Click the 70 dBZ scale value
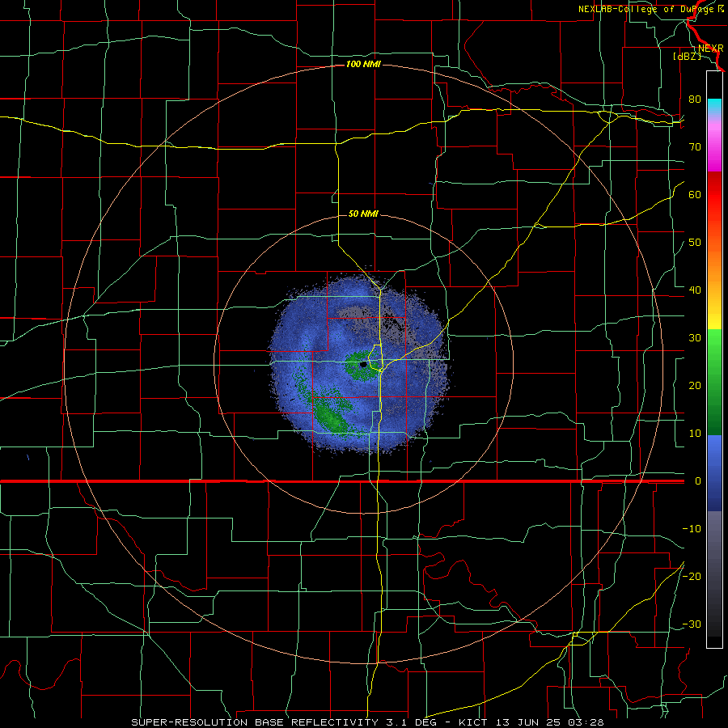Image resolution: width=728 pixels, height=728 pixels. point(695,147)
